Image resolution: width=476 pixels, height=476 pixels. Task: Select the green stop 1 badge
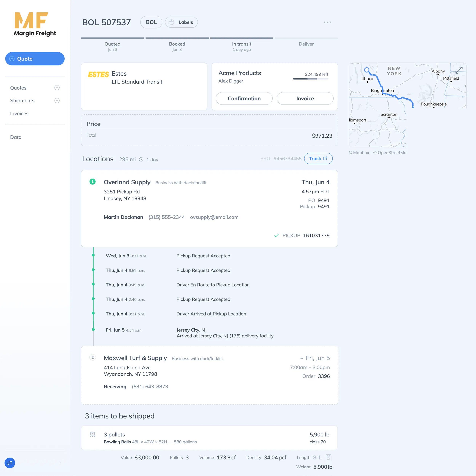point(93,182)
